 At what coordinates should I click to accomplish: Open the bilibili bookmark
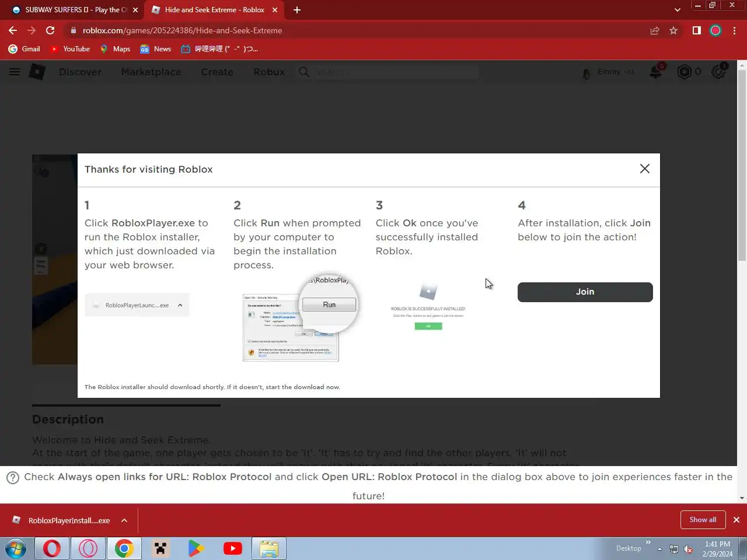click(219, 49)
